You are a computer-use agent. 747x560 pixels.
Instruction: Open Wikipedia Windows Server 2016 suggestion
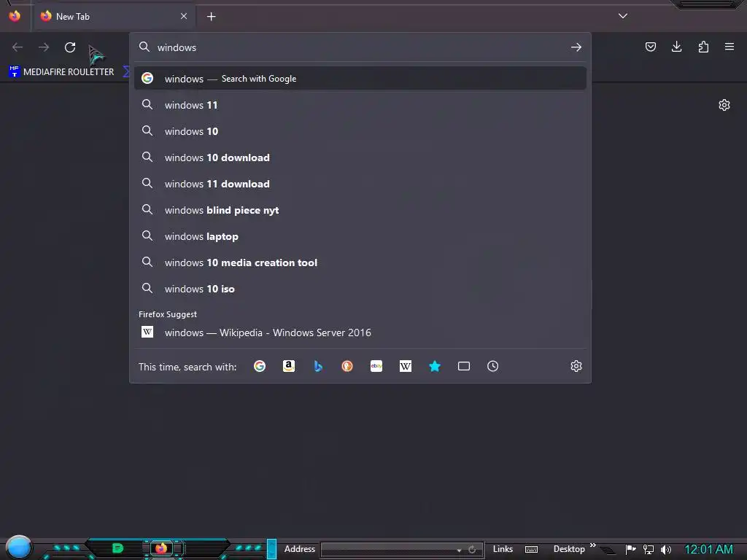click(360, 332)
